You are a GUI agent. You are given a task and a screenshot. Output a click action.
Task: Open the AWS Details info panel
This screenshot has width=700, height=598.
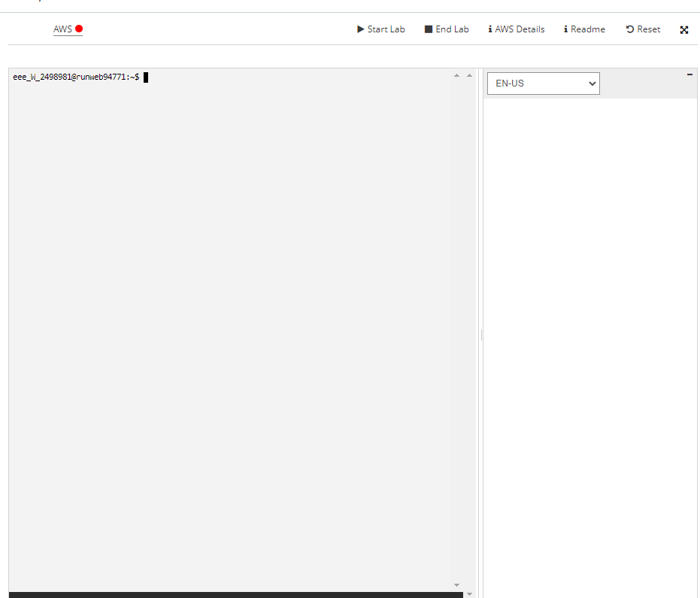517,29
